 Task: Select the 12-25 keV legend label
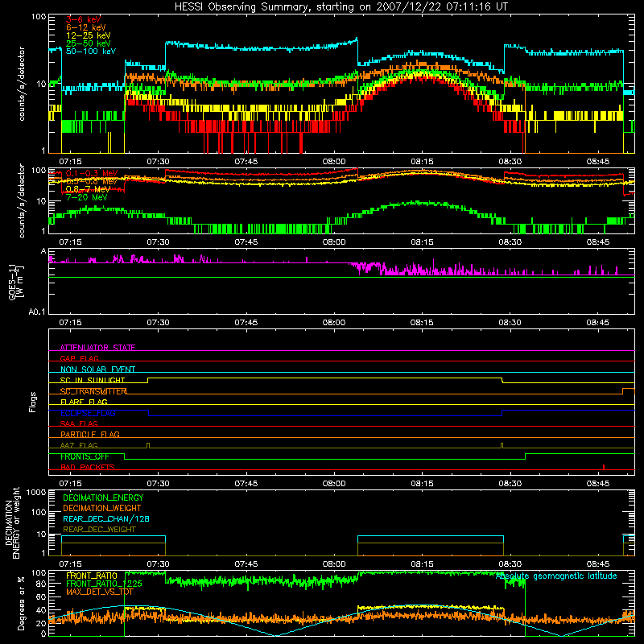(88, 35)
